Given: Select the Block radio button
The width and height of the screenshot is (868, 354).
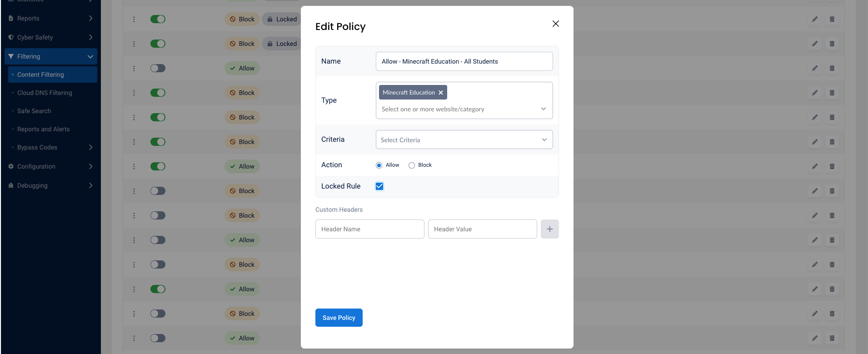Looking at the screenshot, I should click(x=412, y=165).
